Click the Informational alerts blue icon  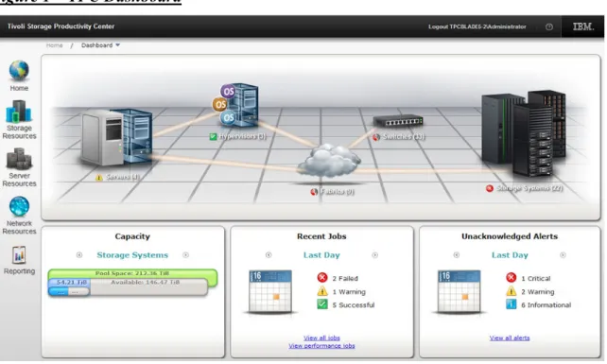pos(511,304)
